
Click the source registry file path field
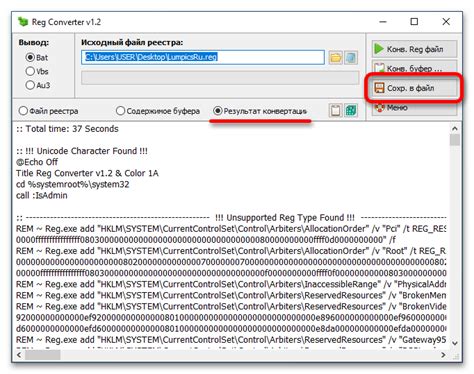click(x=203, y=57)
